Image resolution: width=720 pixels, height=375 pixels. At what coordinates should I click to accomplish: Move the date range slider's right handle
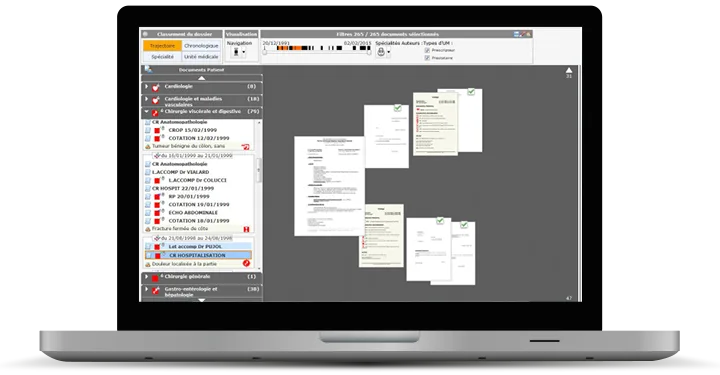369,52
